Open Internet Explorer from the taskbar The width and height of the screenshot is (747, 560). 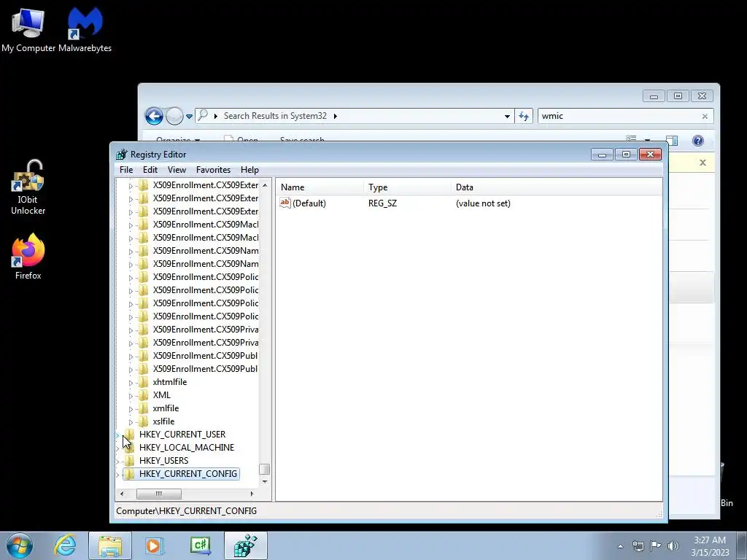[65, 545]
